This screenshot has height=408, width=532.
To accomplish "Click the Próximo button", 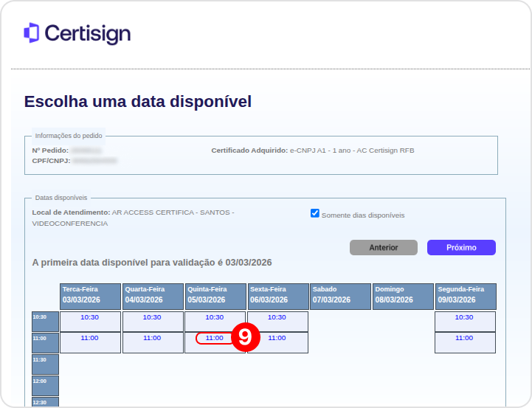I will [x=461, y=248].
